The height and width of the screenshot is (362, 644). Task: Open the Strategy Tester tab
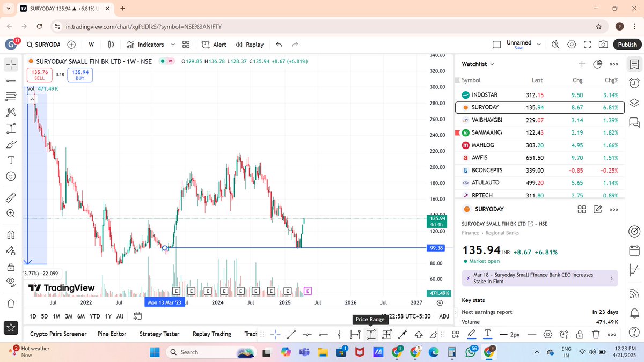pyautogui.click(x=159, y=334)
